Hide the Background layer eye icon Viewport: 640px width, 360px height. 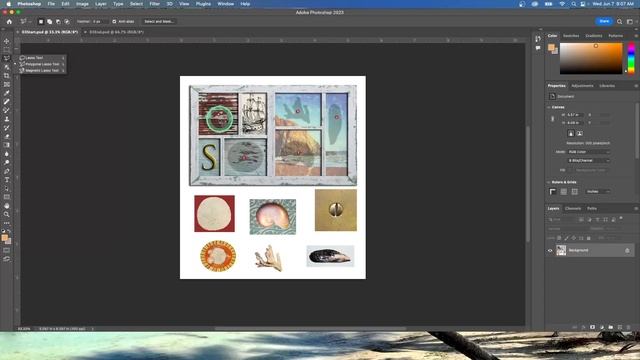click(x=550, y=251)
